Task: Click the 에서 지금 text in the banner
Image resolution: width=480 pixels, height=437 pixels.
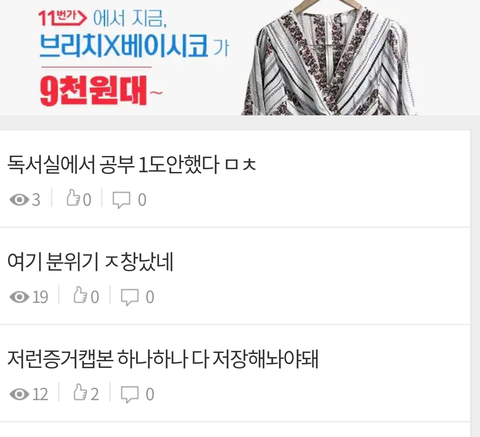Action: [x=129, y=18]
